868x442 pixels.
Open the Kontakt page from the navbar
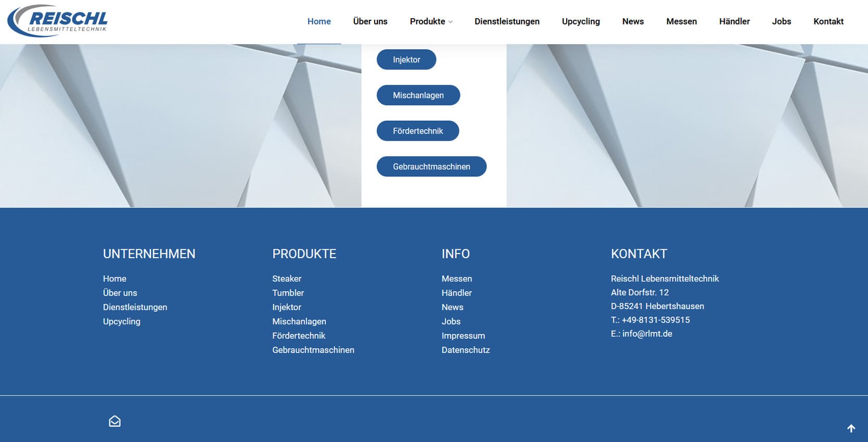coord(828,21)
